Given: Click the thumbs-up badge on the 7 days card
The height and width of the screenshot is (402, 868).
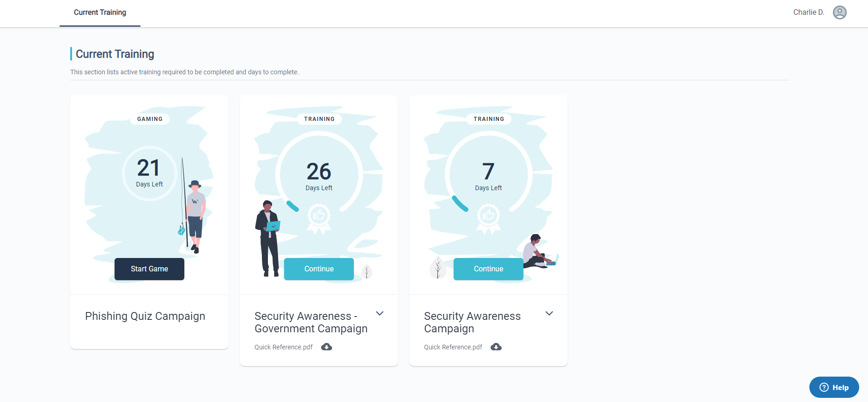Looking at the screenshot, I should click(488, 216).
